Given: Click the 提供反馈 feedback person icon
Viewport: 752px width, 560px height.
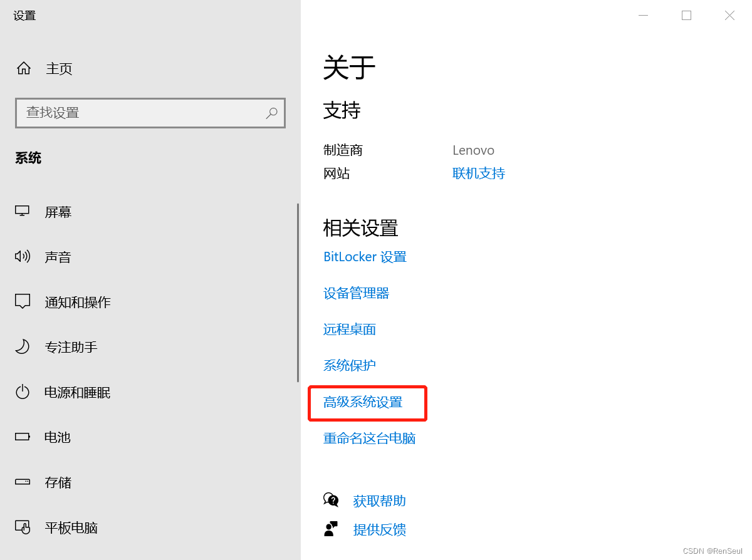Looking at the screenshot, I should (331, 529).
